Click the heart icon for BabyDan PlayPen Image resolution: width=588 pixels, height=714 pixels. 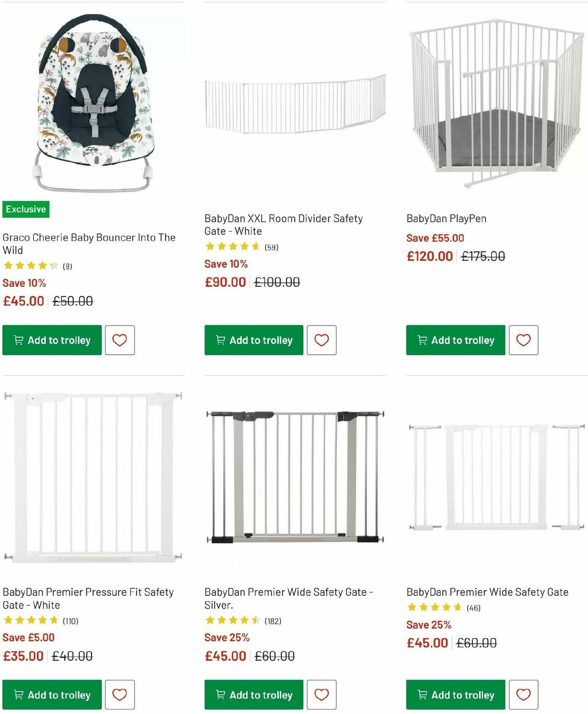tap(524, 340)
